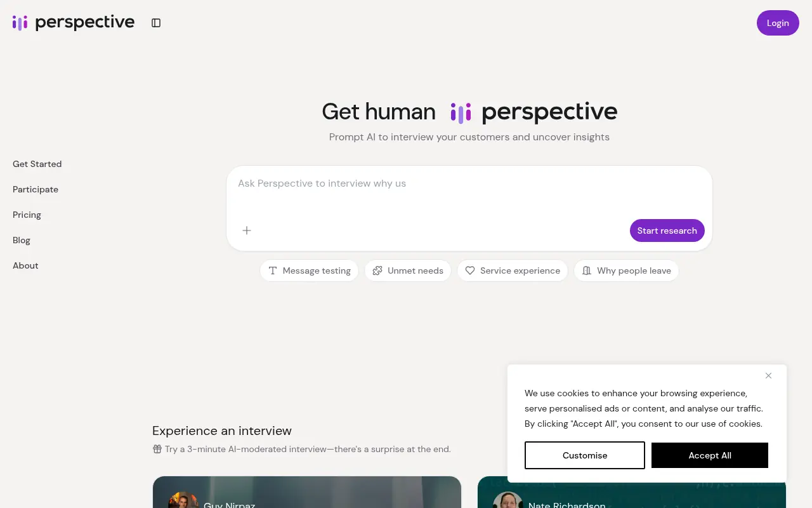Open the About link

click(25, 265)
